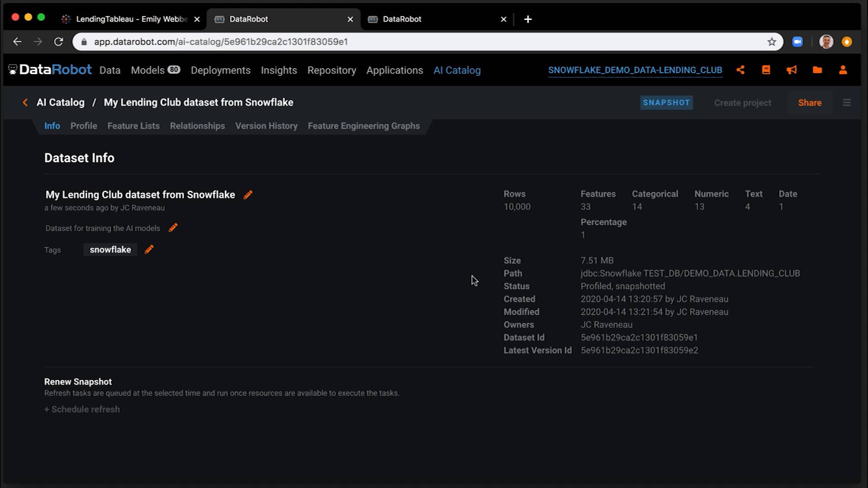
Task: Reload the page in browser toolbar
Action: click(58, 42)
